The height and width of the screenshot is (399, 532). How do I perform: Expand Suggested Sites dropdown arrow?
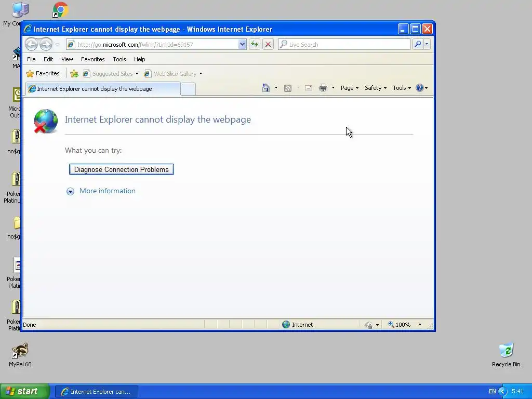click(x=137, y=74)
